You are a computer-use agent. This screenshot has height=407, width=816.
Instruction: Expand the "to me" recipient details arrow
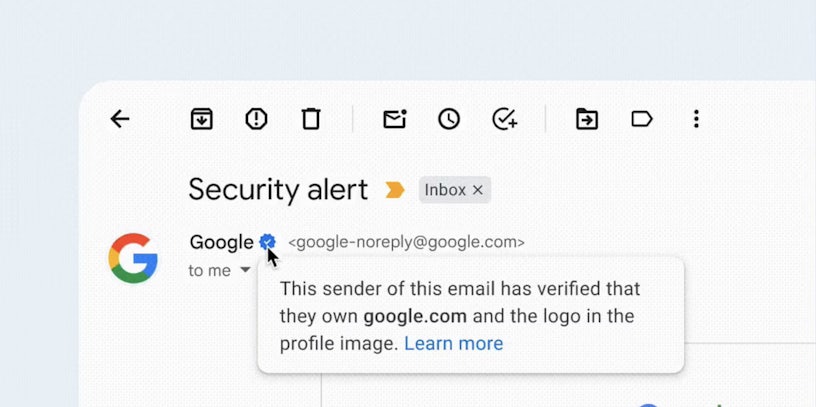(245, 271)
